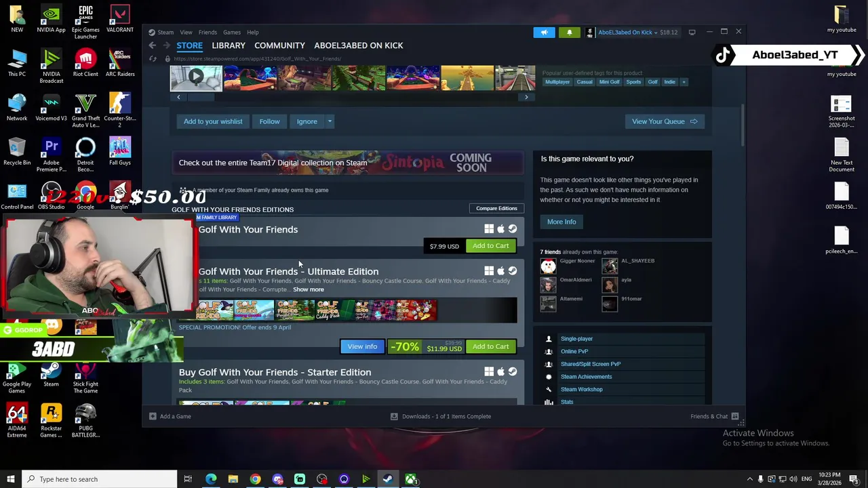Click the store page vertical scrollbar
The height and width of the screenshot is (488, 868).
pyautogui.click(x=743, y=125)
